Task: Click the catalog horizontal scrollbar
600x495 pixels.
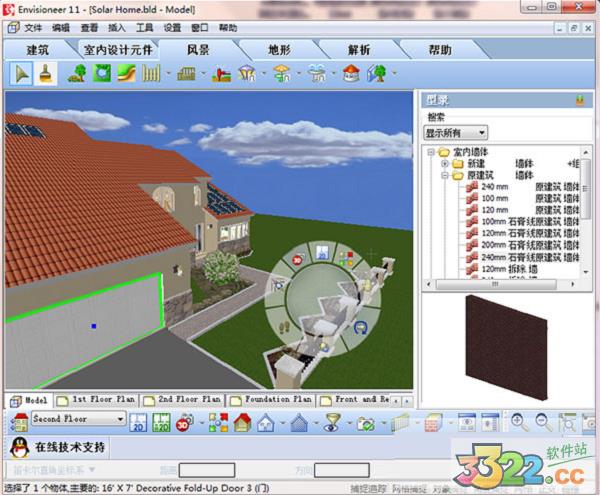Action: pos(500,284)
